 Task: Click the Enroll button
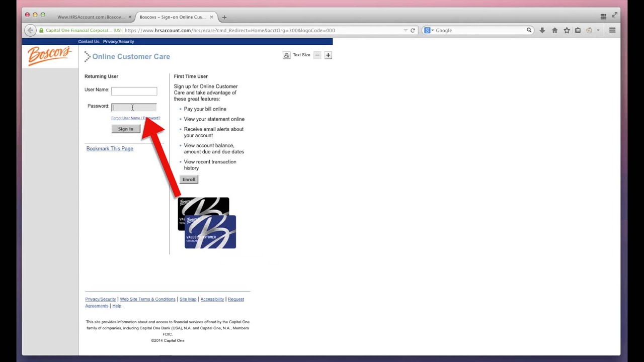click(189, 179)
